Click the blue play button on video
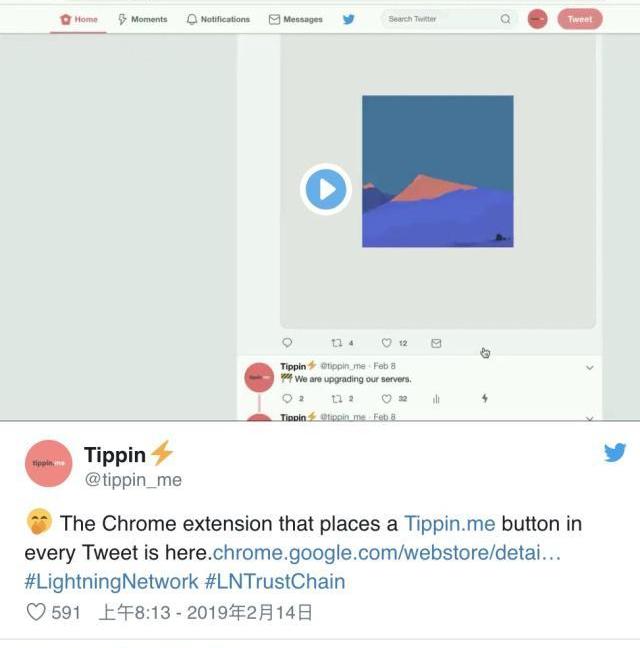 pos(326,189)
